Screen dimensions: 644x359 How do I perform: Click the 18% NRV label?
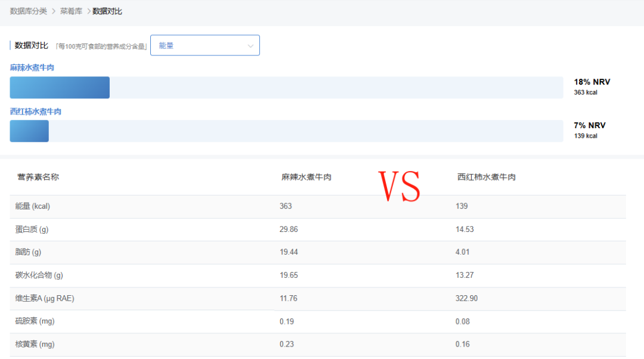click(592, 82)
